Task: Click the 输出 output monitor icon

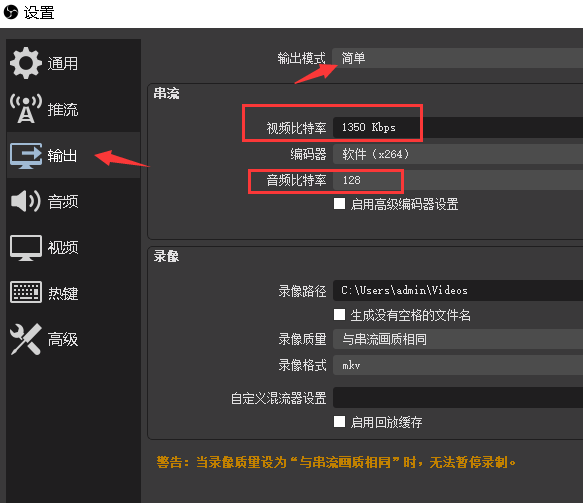Action: click(x=26, y=155)
